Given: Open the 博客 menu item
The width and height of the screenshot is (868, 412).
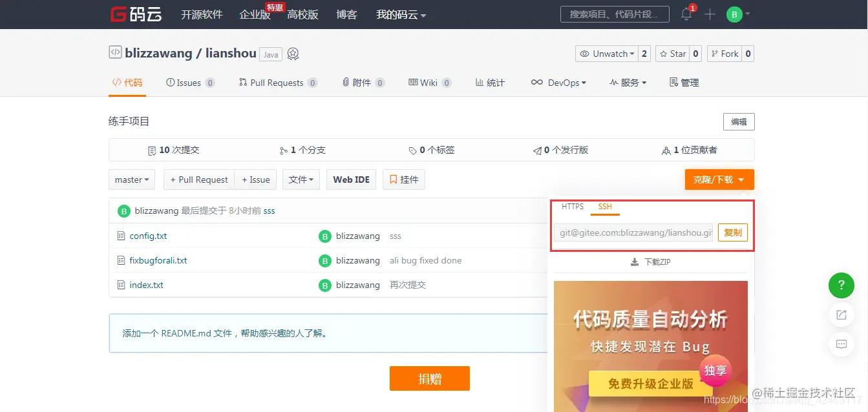Looking at the screenshot, I should click(347, 14).
